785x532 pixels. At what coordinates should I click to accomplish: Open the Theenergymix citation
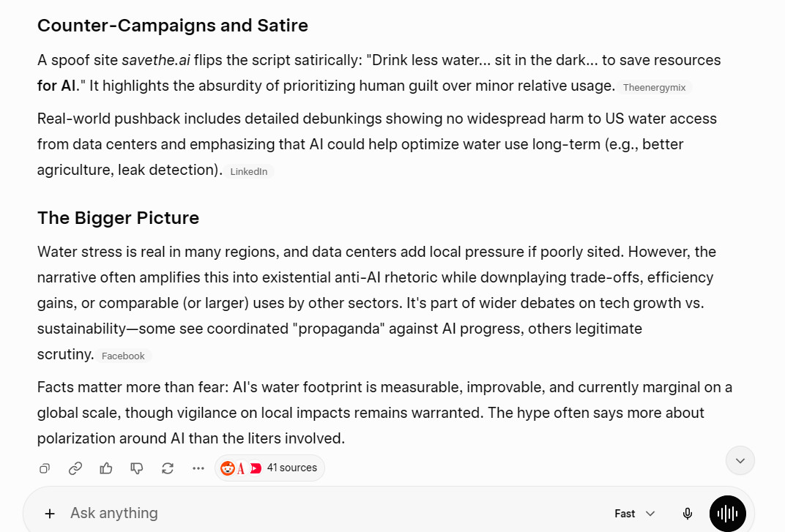pyautogui.click(x=654, y=87)
